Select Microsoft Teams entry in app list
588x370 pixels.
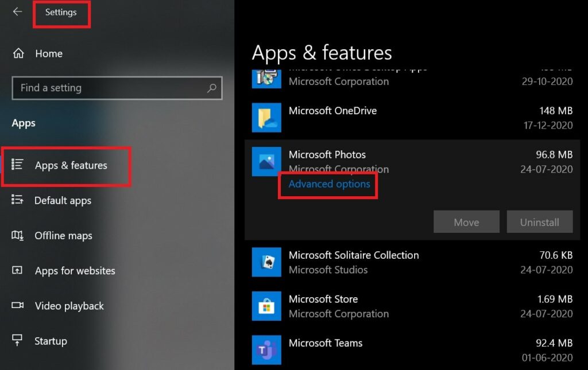click(402, 350)
